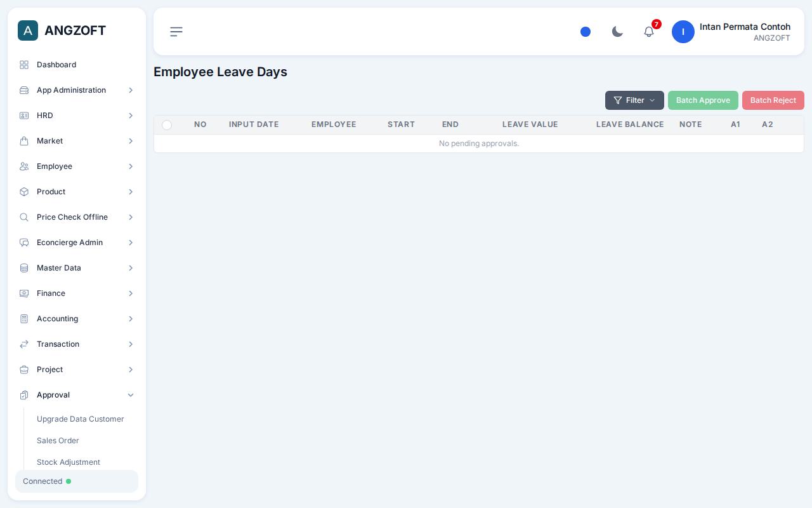Tick the select-all checkbox in table header

pyautogui.click(x=167, y=125)
